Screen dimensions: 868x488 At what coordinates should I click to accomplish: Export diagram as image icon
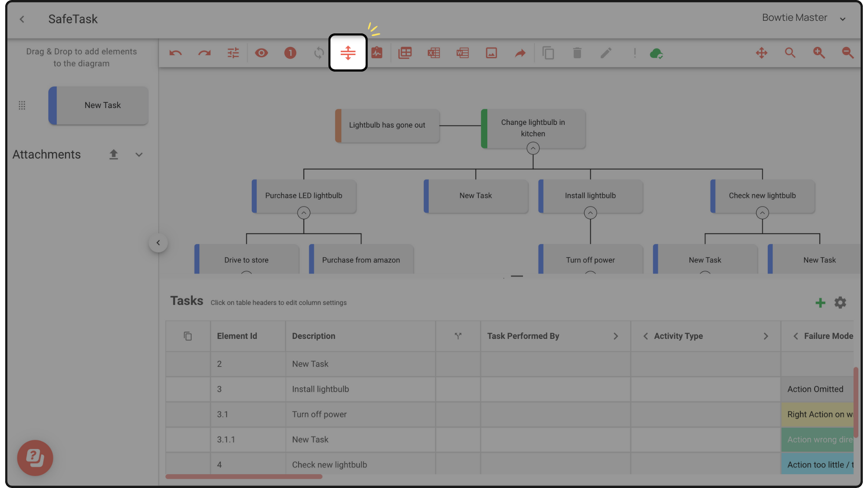491,53
